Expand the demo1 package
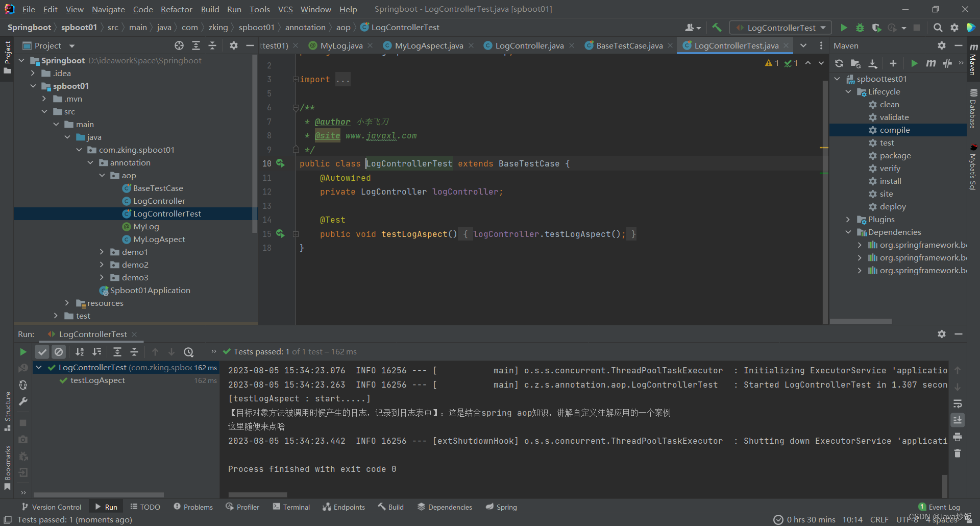The image size is (980, 526). [x=102, y=252]
